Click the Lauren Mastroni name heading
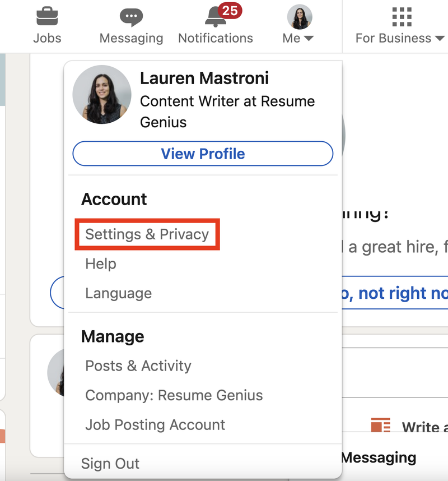448x481 pixels. point(204,78)
